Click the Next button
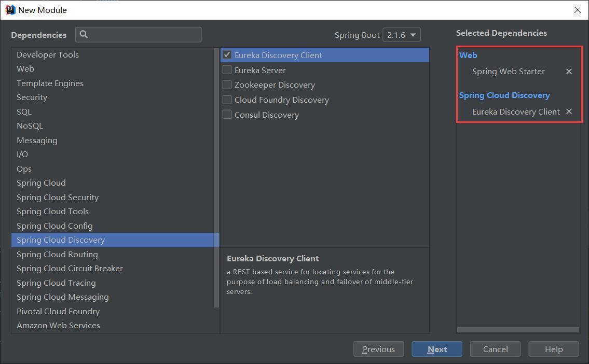 437,349
